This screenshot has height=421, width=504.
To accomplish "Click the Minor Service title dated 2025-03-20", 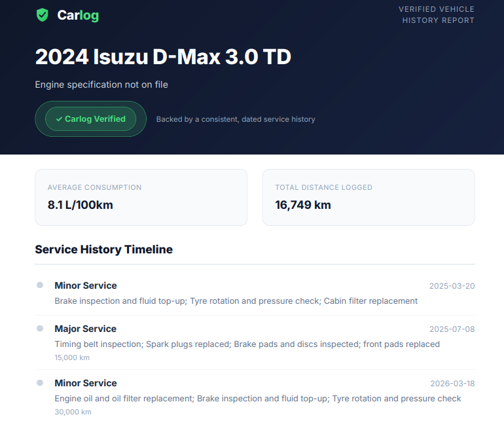I will pos(86,285).
